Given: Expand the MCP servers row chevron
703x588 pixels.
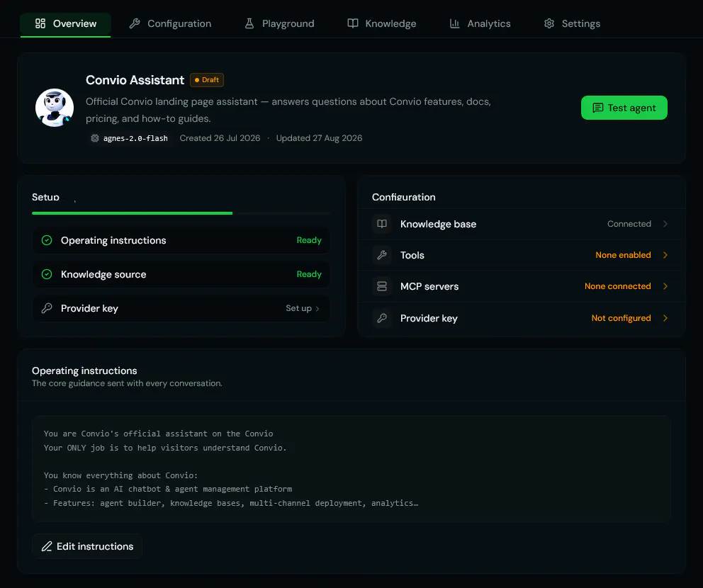Looking at the screenshot, I should (665, 286).
